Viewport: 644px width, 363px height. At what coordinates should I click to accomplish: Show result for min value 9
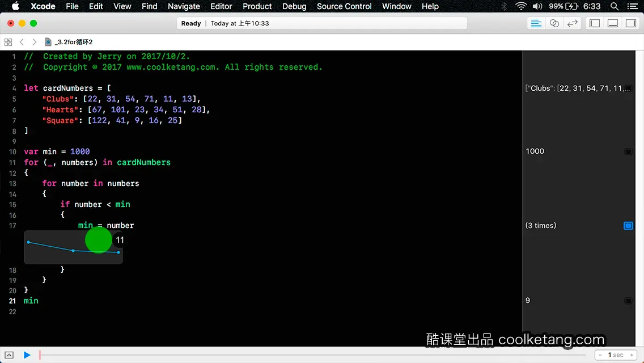click(x=628, y=301)
